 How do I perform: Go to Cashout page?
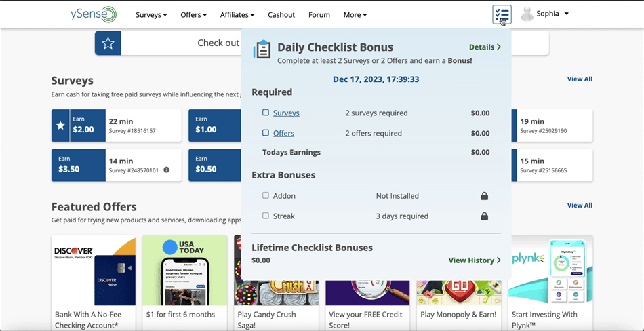[x=281, y=15]
